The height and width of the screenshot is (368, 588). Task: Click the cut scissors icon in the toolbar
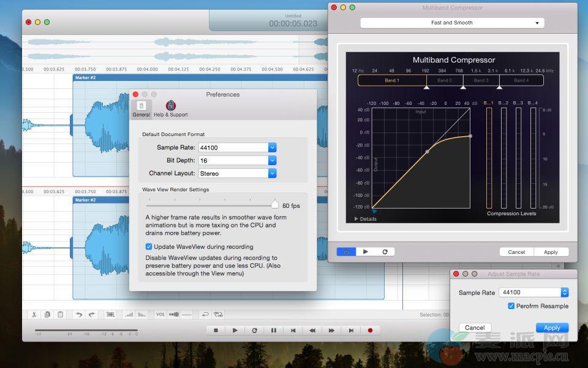coord(34,315)
